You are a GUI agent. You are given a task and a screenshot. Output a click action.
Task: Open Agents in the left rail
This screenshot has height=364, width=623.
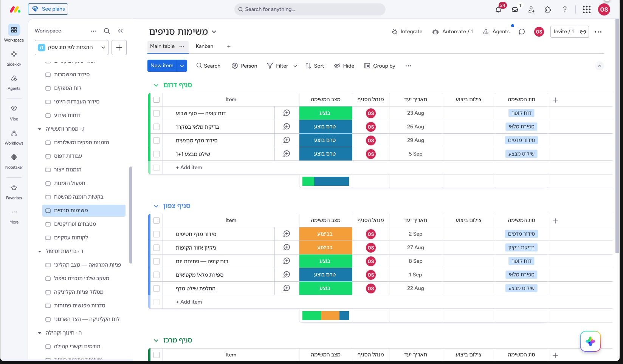pyautogui.click(x=14, y=82)
